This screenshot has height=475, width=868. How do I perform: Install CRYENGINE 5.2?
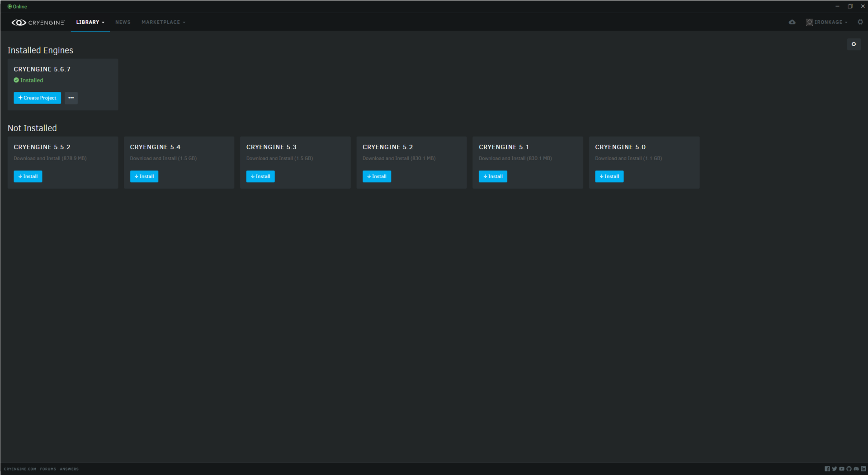377,176
